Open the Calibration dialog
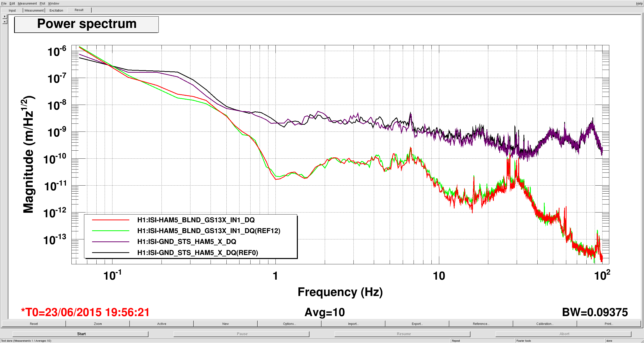This screenshot has height=343, width=644. [545, 324]
